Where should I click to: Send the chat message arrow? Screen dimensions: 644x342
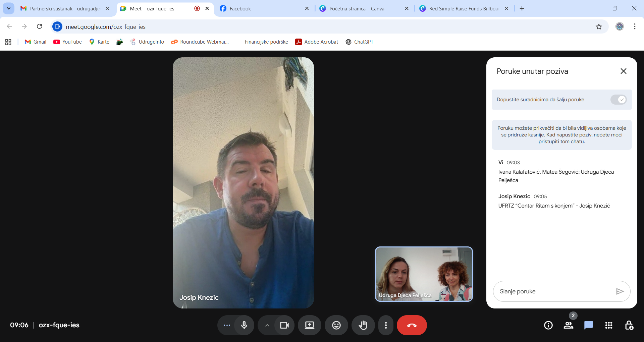(620, 291)
